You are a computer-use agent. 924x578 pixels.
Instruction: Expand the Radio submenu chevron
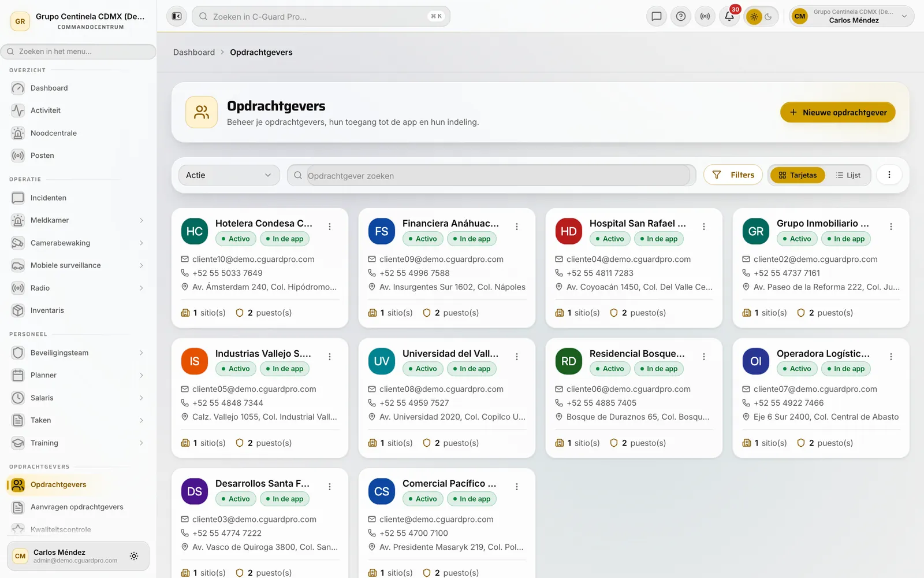pyautogui.click(x=141, y=288)
